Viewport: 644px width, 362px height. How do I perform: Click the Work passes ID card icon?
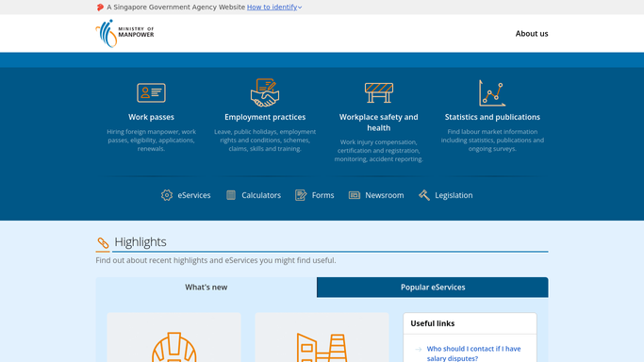(151, 92)
